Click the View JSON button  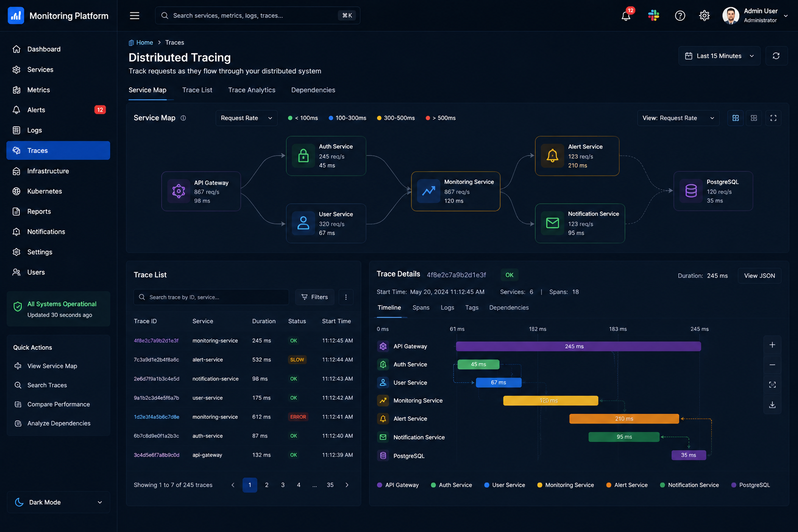pos(759,276)
